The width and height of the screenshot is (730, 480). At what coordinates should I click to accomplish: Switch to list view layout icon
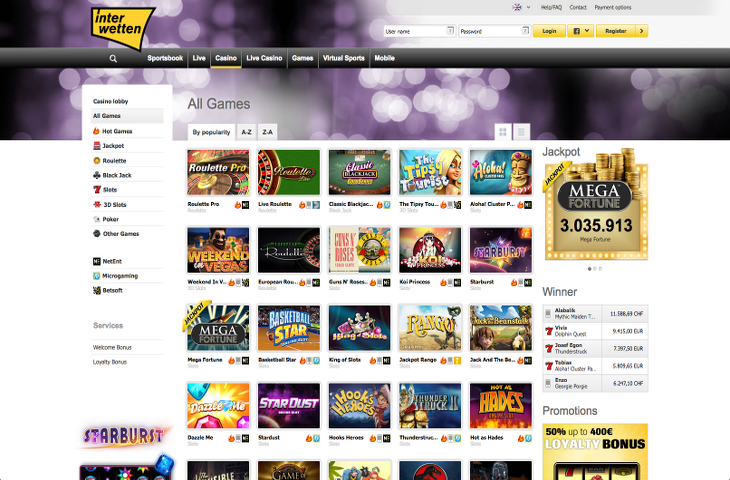tap(521, 132)
